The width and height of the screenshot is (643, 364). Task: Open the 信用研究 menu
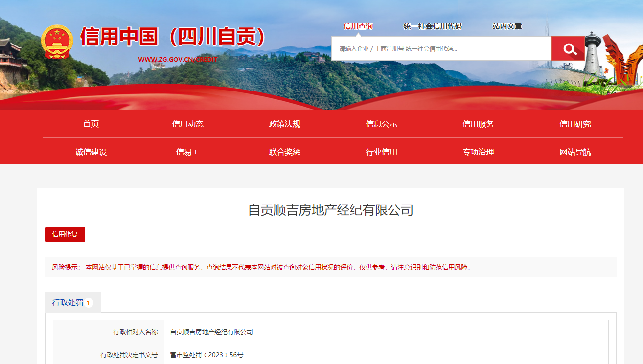tap(575, 124)
